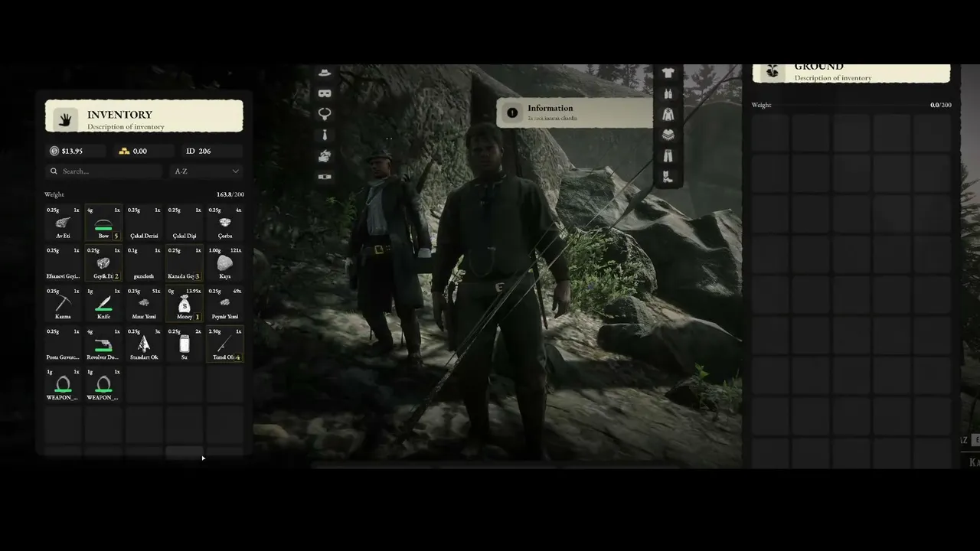
Task: Click the Inventory hand icon
Action: click(67, 119)
